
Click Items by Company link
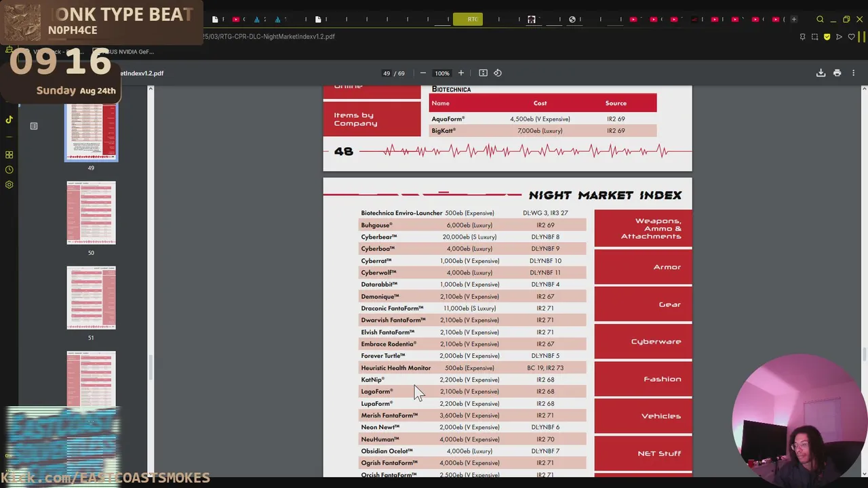coord(372,119)
